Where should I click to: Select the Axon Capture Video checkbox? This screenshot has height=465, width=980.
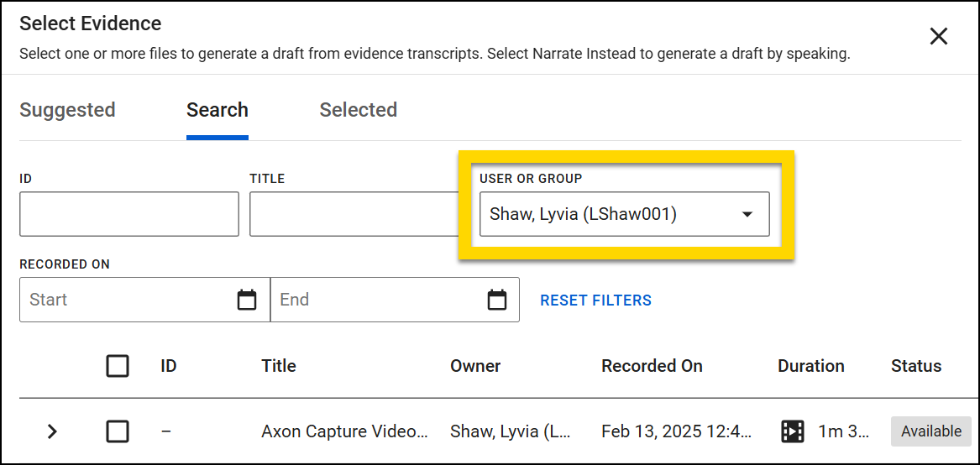[x=118, y=431]
